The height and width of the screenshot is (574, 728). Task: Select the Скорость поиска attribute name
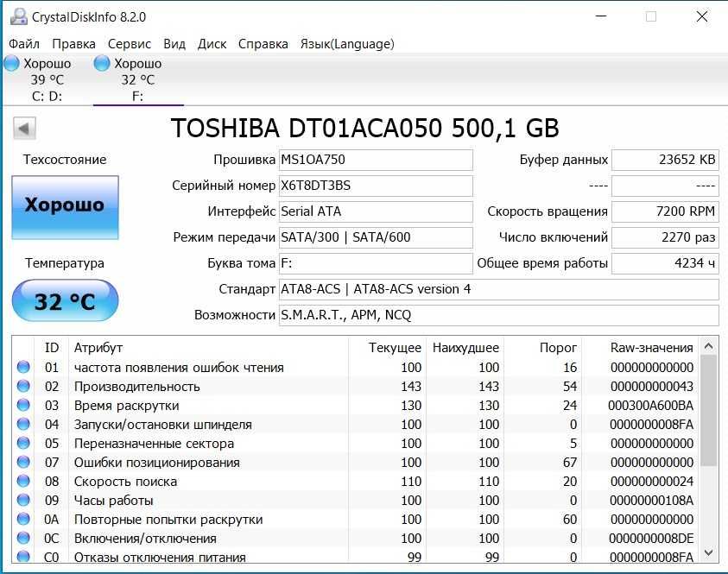(125, 482)
